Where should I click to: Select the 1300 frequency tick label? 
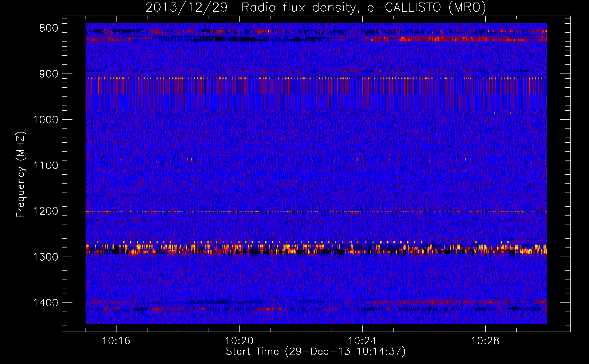coord(46,257)
